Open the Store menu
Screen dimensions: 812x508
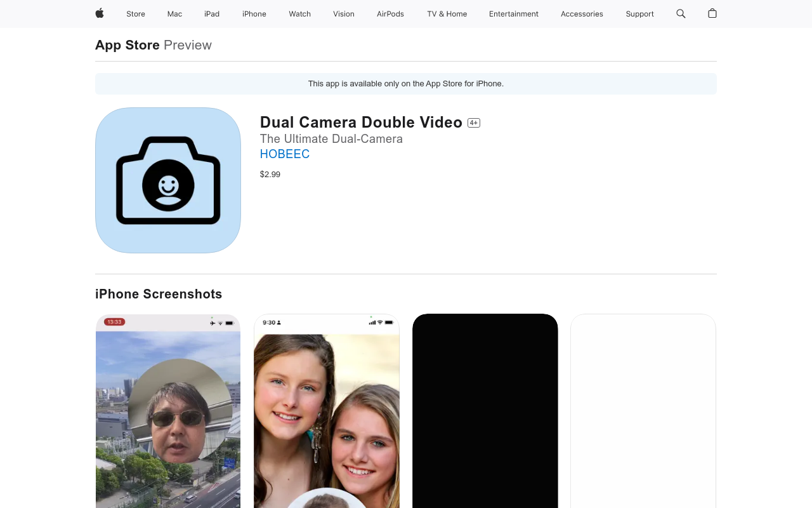click(136, 14)
